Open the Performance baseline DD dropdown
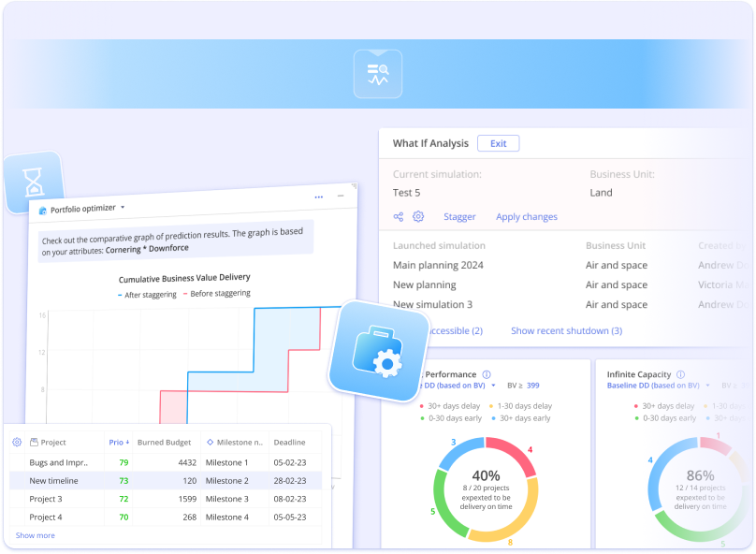756x554 pixels. coord(493,386)
